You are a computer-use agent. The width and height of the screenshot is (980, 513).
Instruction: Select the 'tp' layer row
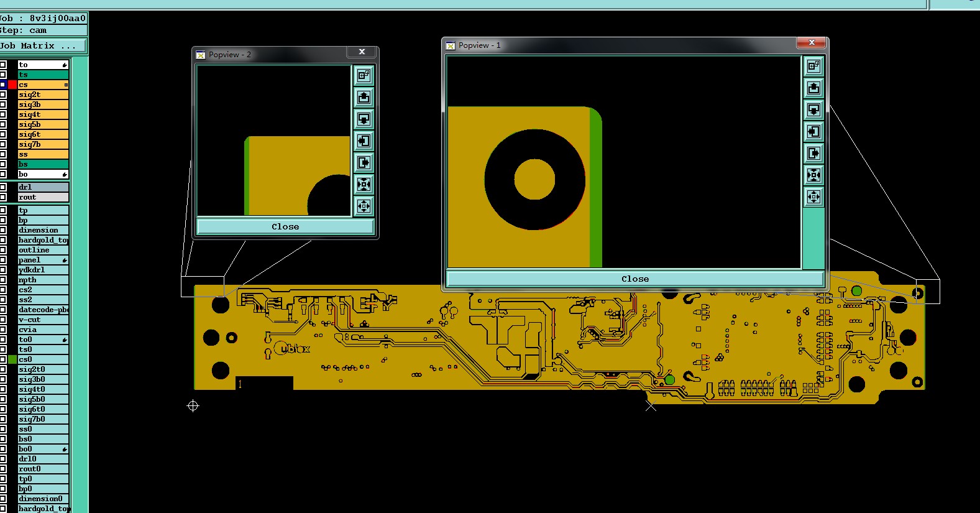(x=43, y=210)
